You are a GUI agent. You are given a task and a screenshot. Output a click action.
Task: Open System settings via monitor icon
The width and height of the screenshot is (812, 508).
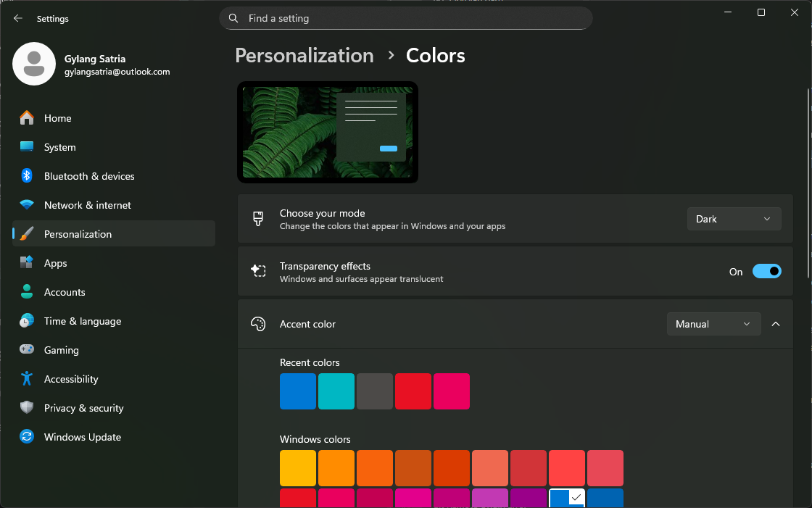pos(27,147)
